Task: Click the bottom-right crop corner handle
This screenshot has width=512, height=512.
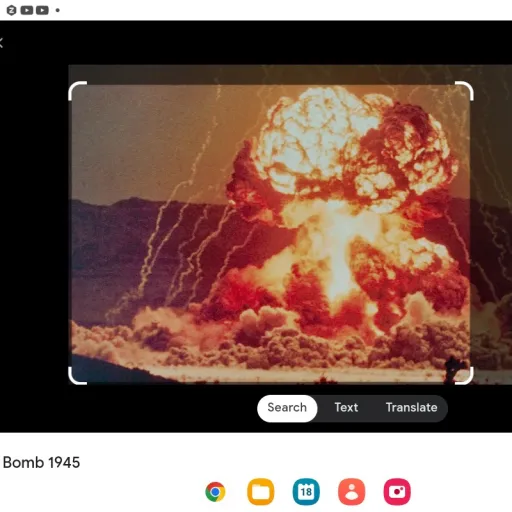Action: [x=464, y=376]
